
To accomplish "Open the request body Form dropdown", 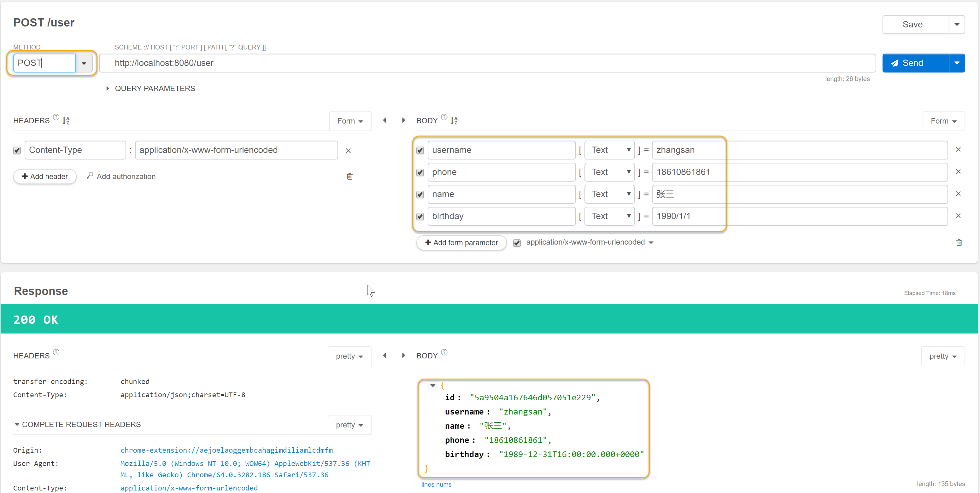I will click(943, 121).
